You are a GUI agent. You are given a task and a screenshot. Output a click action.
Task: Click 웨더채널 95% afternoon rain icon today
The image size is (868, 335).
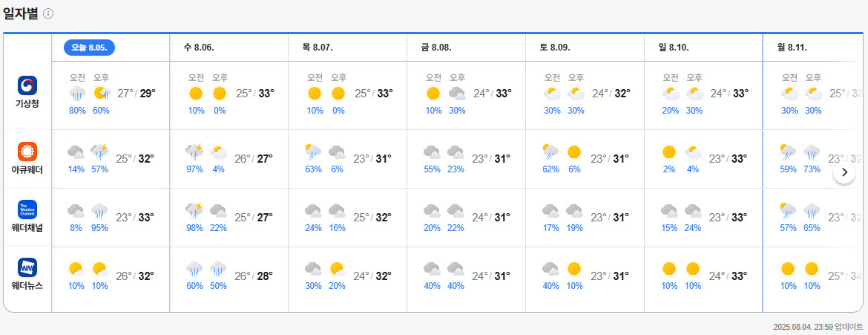(100, 211)
